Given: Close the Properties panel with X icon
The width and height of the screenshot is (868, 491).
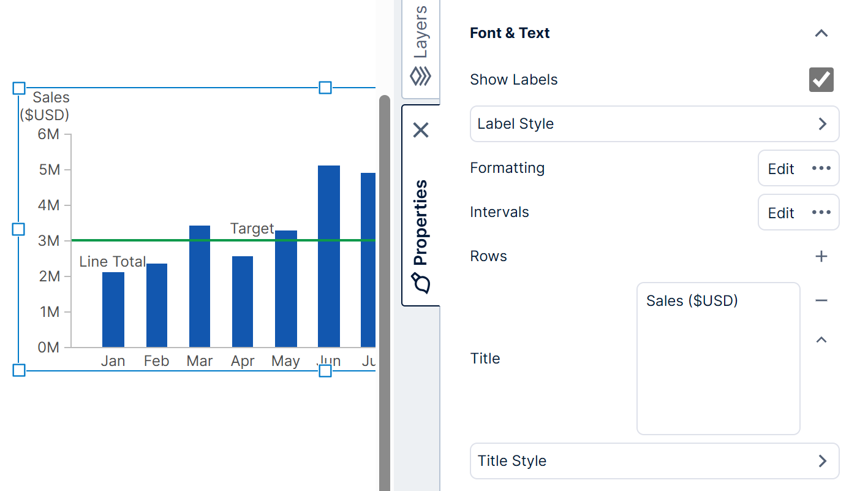Looking at the screenshot, I should click(x=421, y=130).
